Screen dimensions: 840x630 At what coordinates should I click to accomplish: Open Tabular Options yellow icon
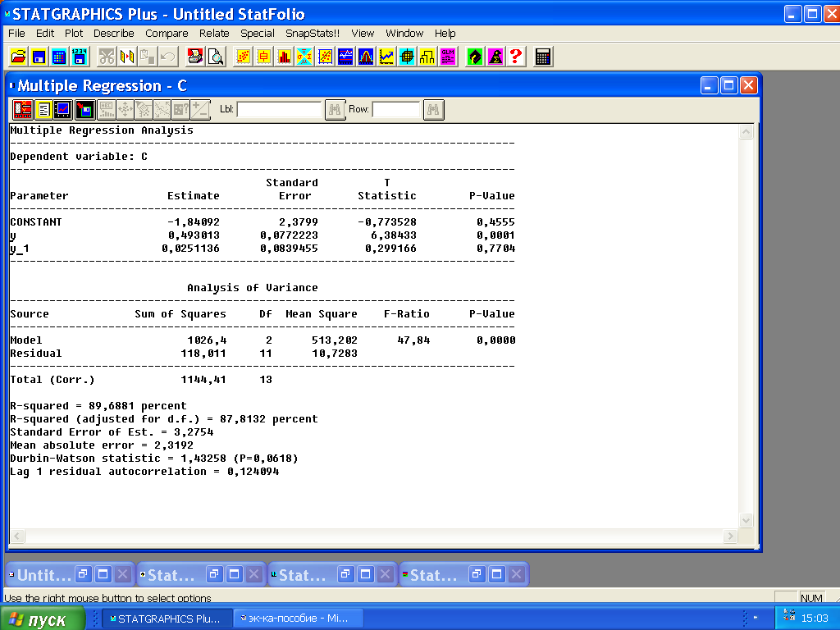pyautogui.click(x=43, y=109)
